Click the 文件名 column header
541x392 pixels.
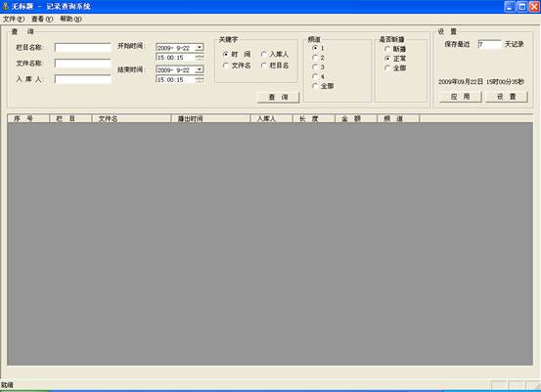click(131, 118)
